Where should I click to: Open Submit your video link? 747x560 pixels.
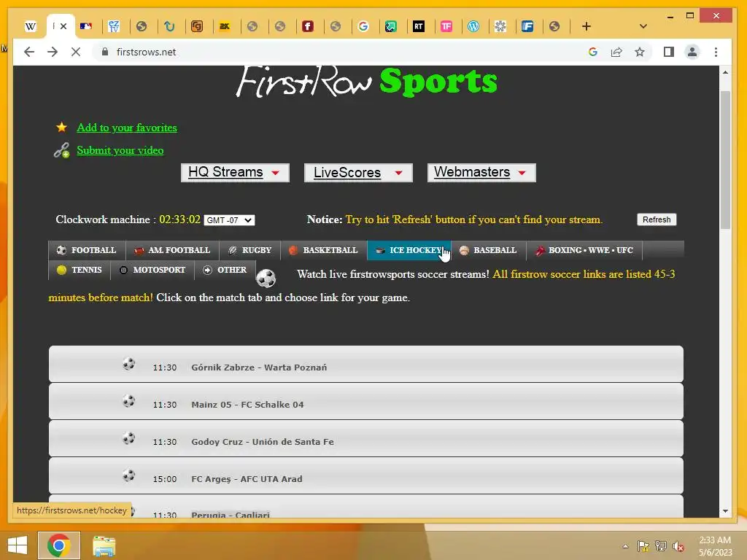pyautogui.click(x=120, y=150)
